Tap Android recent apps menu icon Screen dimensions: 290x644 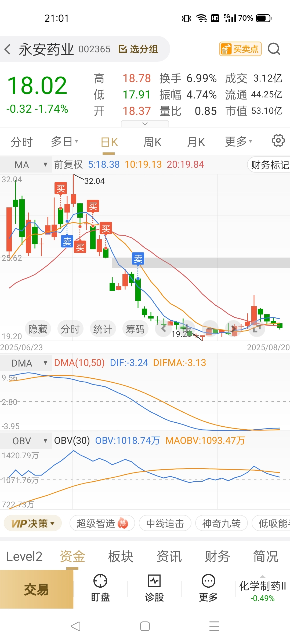(x=214, y=626)
